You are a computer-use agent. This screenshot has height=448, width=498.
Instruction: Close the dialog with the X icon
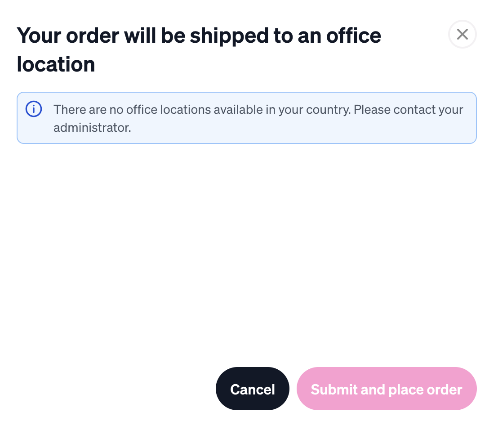pyautogui.click(x=462, y=34)
